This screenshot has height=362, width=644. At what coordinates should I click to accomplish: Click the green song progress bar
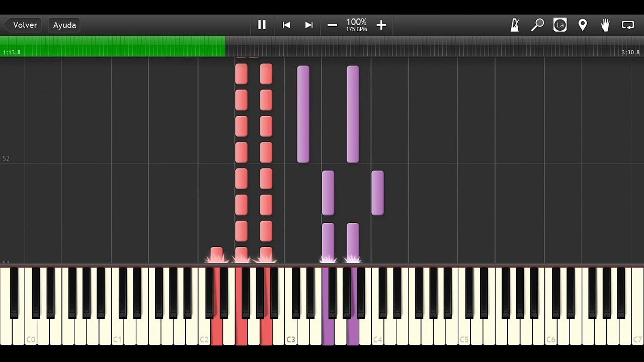click(x=113, y=46)
